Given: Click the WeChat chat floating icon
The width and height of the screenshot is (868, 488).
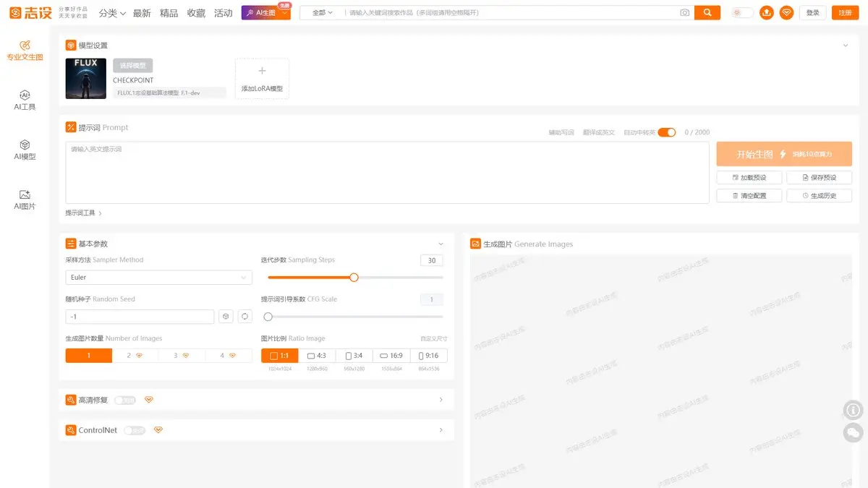Looking at the screenshot, I should (854, 432).
